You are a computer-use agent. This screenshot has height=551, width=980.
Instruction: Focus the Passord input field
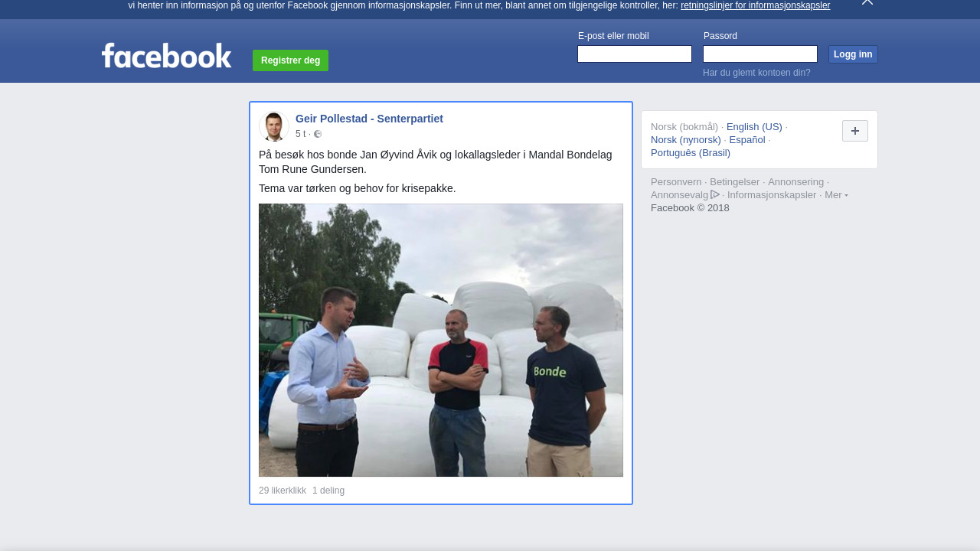760,54
